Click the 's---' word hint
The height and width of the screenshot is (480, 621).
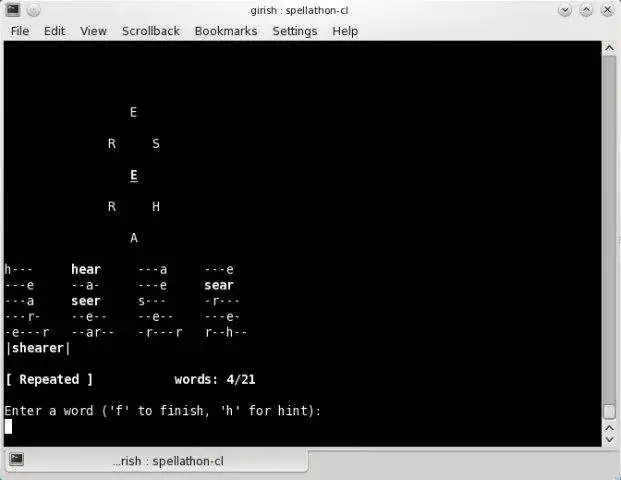(152, 301)
